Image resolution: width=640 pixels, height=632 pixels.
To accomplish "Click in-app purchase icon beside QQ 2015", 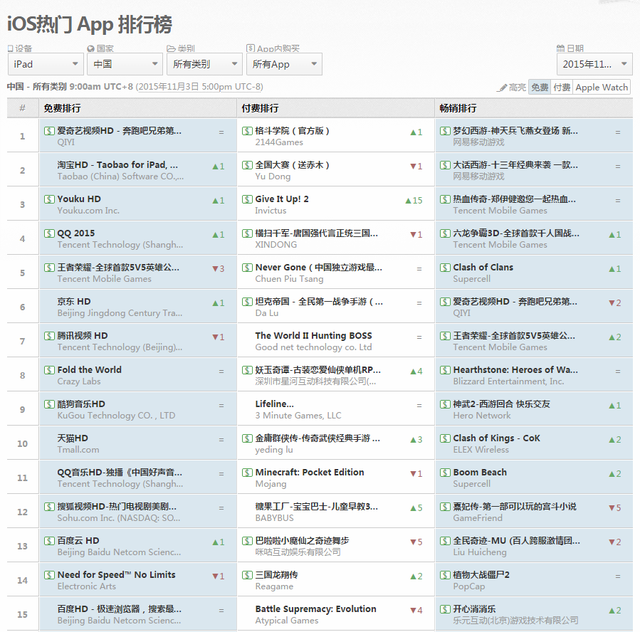I will pos(49,233).
